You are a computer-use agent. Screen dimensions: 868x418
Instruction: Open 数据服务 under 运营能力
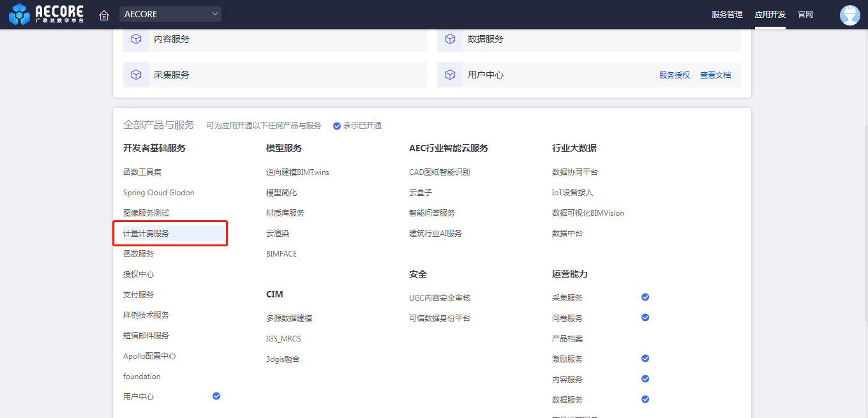(567, 400)
